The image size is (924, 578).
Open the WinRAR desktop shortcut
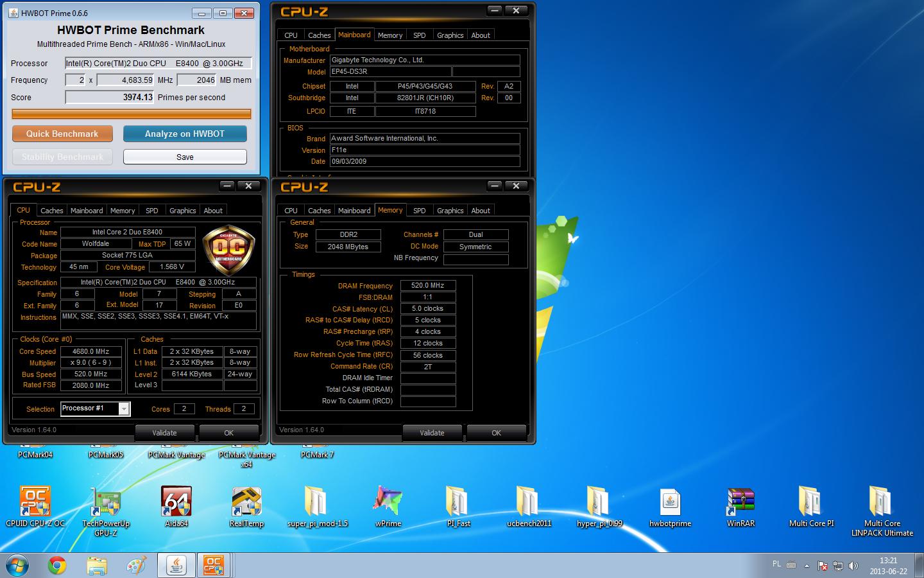(x=740, y=507)
